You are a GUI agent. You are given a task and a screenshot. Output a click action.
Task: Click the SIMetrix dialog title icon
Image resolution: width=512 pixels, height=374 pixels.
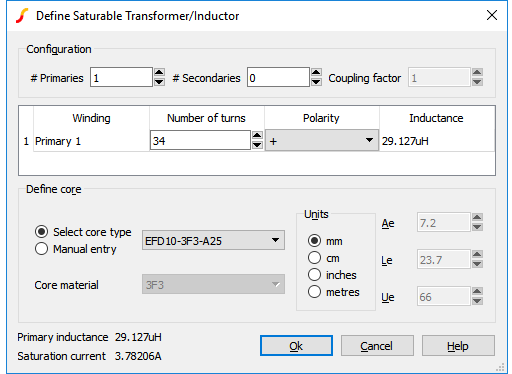[x=22, y=16]
